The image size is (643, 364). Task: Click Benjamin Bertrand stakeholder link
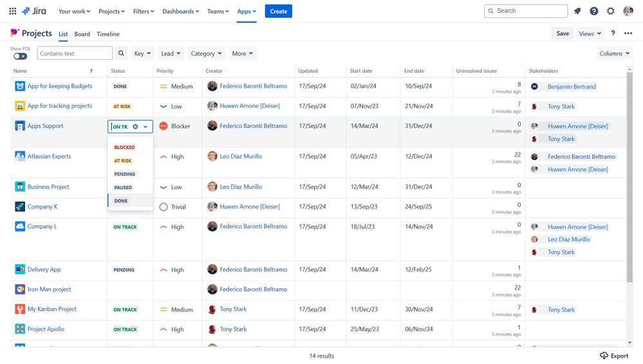point(572,86)
